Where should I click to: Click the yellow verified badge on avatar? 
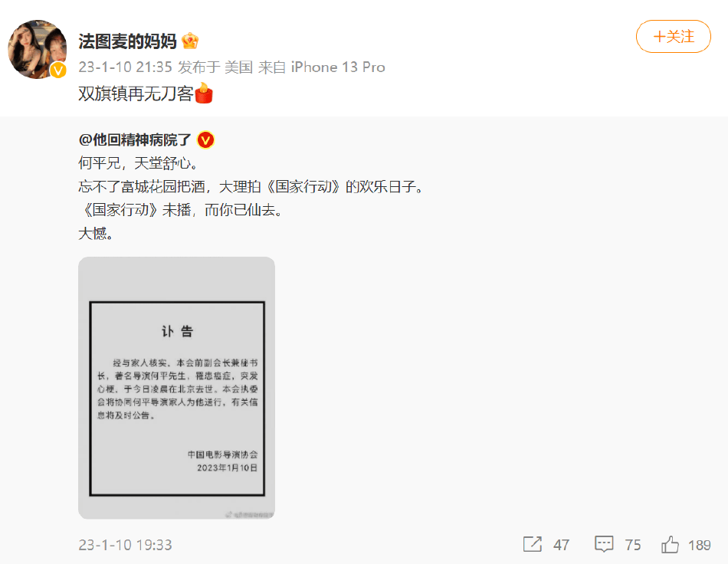[x=58, y=70]
